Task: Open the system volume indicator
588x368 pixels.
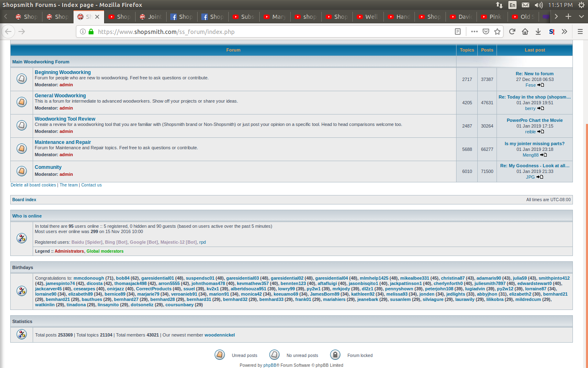Action: (x=539, y=5)
